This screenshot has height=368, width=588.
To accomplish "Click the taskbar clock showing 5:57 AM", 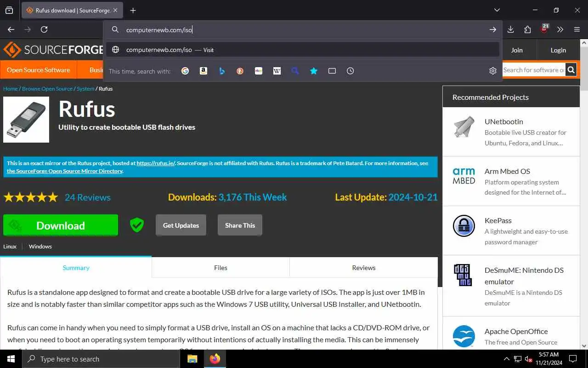I will pos(548,359).
